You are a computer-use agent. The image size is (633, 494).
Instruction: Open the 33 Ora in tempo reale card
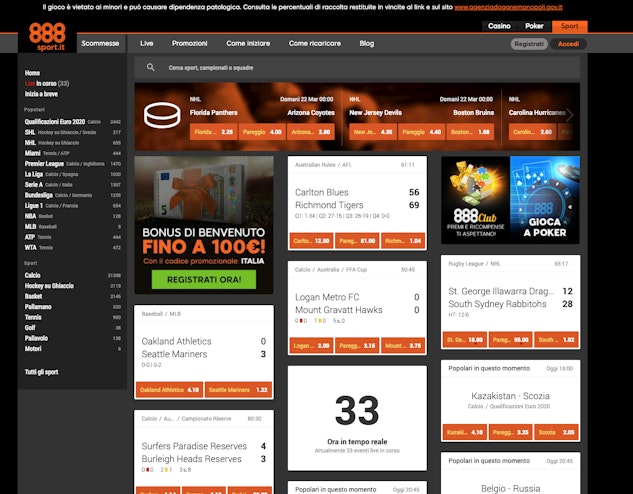pyautogui.click(x=357, y=418)
